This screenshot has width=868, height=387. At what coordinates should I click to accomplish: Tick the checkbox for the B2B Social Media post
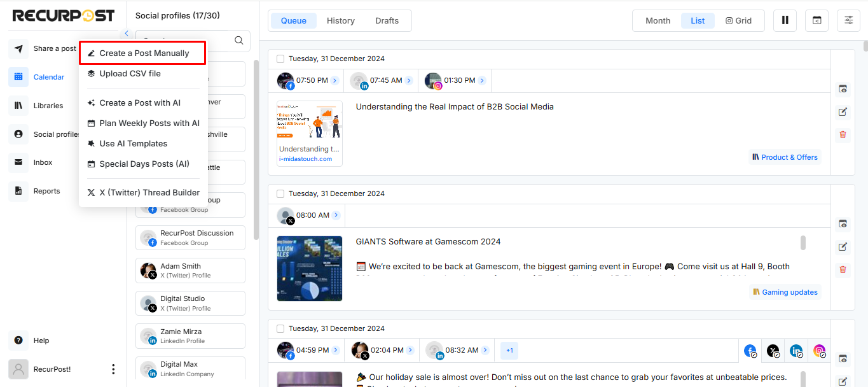[x=280, y=59]
